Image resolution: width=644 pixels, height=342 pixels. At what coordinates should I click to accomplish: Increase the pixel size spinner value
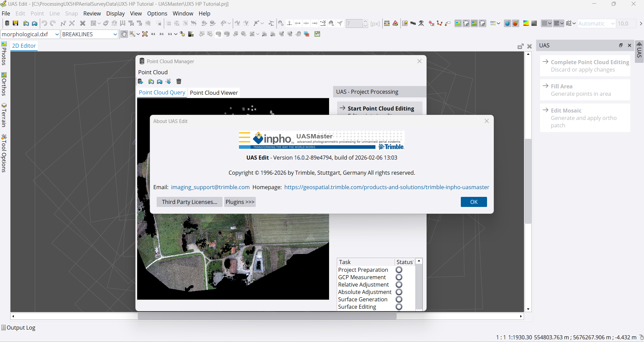(x=365, y=22)
